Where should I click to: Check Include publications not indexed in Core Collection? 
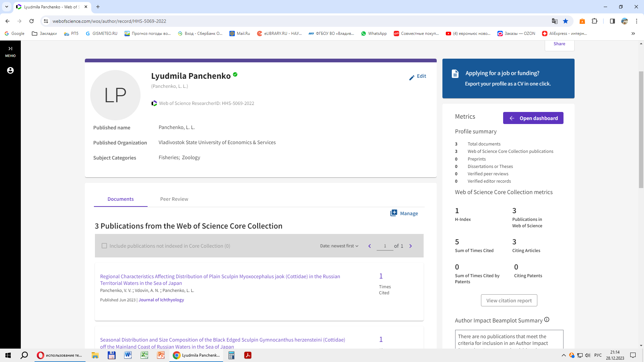coord(104,246)
